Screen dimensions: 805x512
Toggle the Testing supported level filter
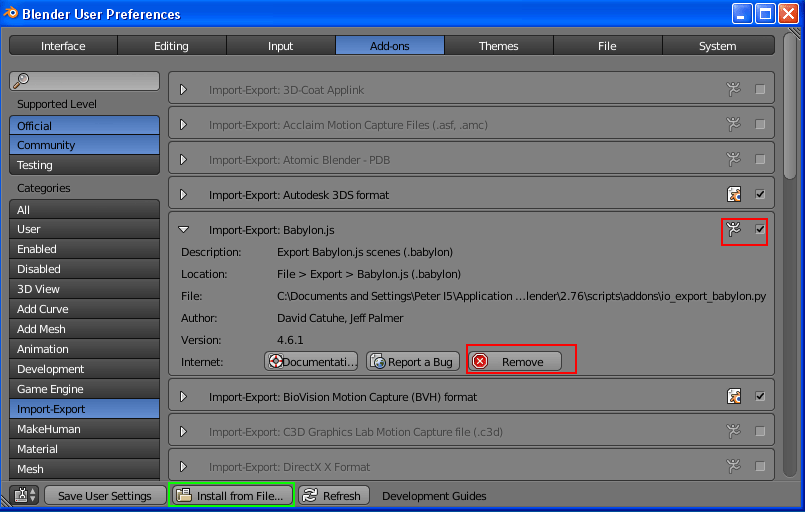coord(84,165)
